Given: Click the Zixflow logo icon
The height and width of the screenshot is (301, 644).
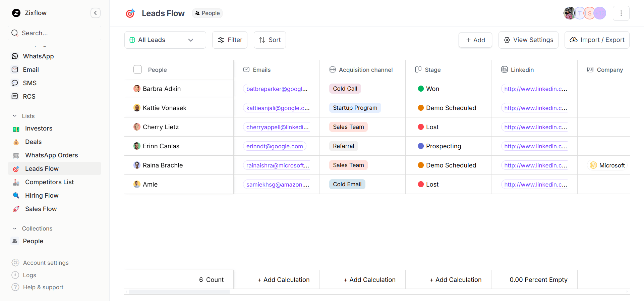Looking at the screenshot, I should point(16,13).
